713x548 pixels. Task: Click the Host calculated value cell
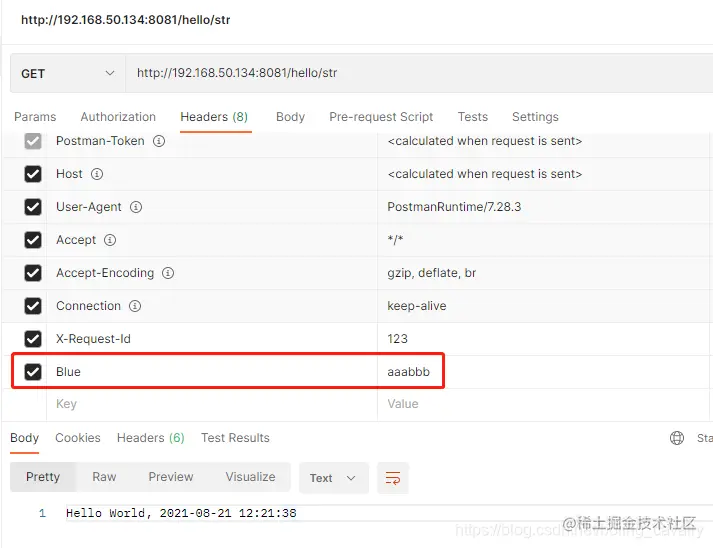click(543, 174)
